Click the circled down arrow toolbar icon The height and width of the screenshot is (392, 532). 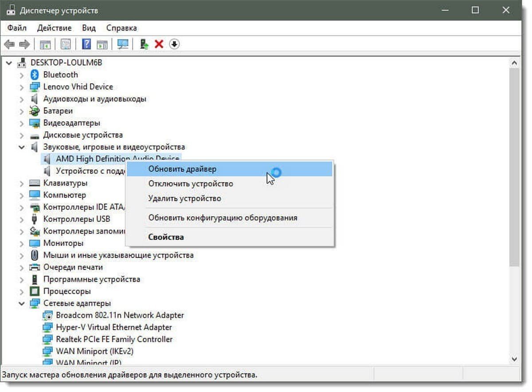tap(174, 44)
